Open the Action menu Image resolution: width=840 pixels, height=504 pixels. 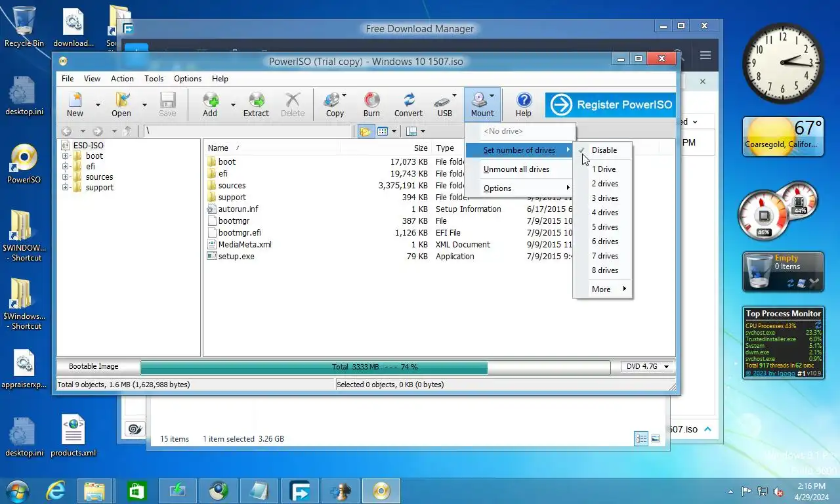click(122, 79)
